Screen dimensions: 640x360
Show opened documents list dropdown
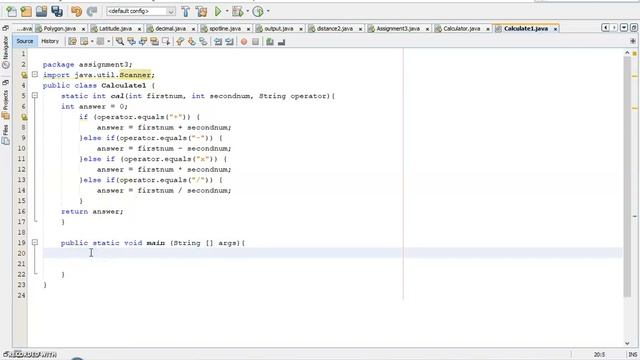tap(624, 28)
